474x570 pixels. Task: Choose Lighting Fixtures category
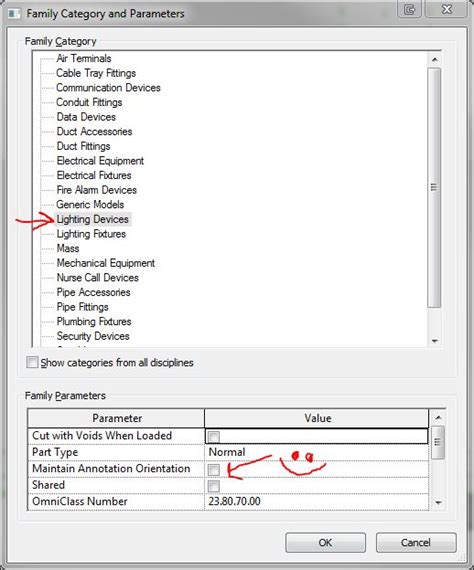click(91, 234)
